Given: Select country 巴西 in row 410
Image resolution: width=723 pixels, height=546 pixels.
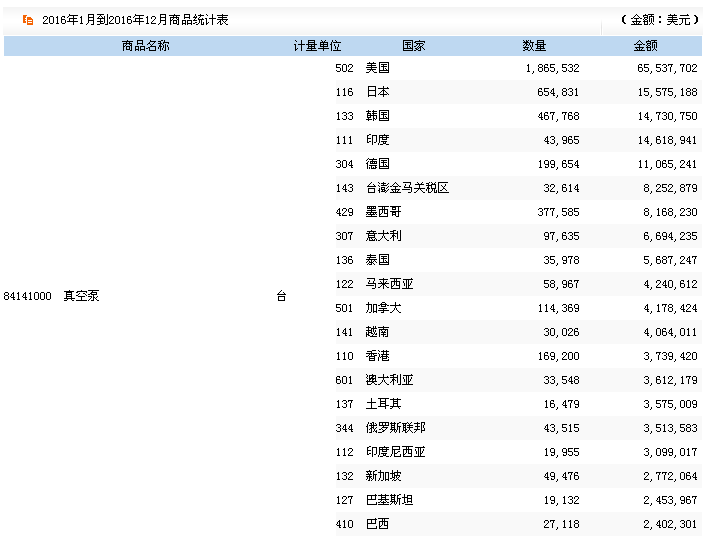Looking at the screenshot, I should pos(378,523).
